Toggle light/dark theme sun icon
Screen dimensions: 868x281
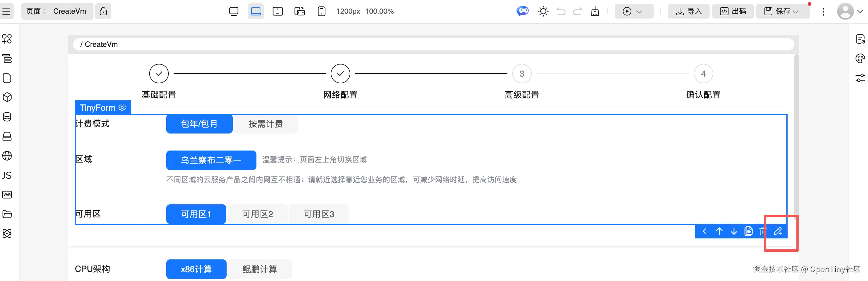[x=543, y=12]
